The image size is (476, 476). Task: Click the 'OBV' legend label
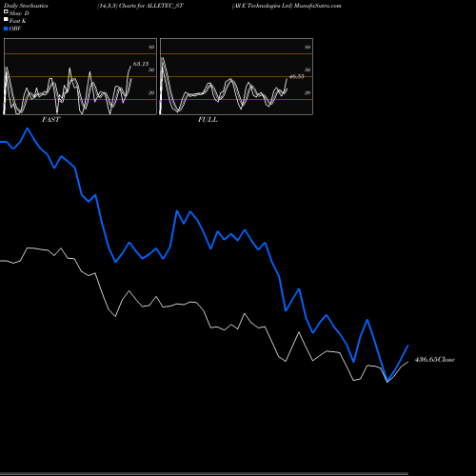tap(15, 29)
